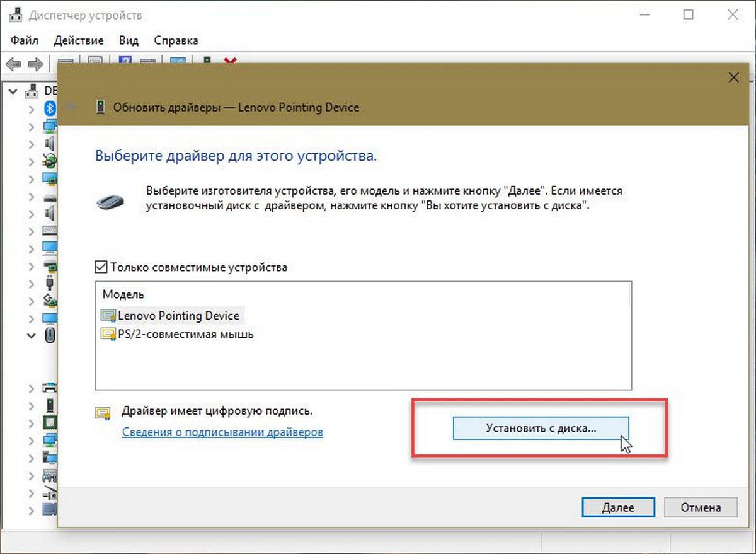The width and height of the screenshot is (756, 554).
Task: Expand the Bluetooth category node
Action: tap(31, 109)
